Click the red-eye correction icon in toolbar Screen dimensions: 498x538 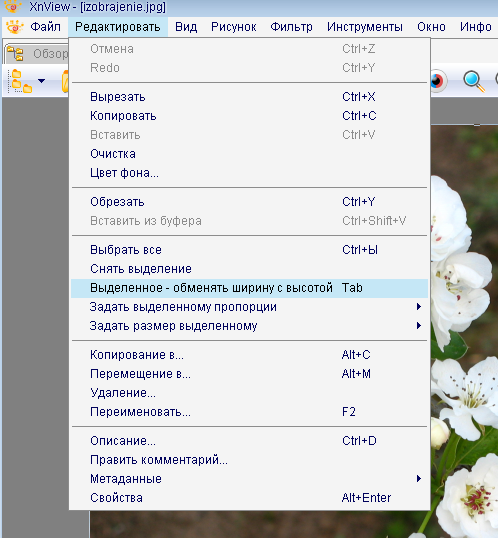pyautogui.click(x=438, y=81)
